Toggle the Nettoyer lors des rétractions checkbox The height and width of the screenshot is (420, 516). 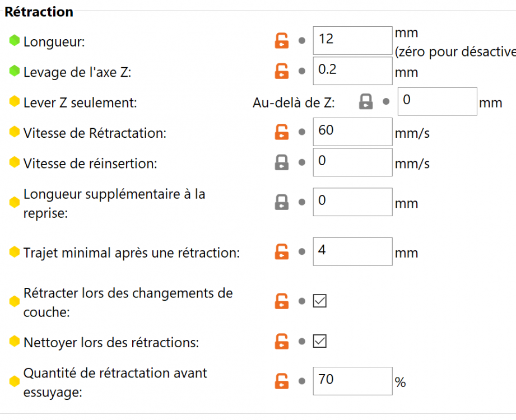tap(319, 341)
